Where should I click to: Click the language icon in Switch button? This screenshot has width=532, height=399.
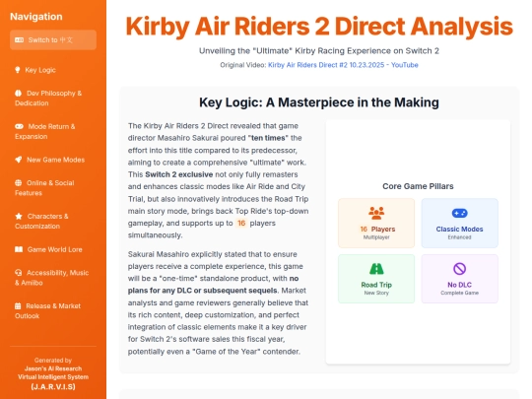tap(19, 40)
